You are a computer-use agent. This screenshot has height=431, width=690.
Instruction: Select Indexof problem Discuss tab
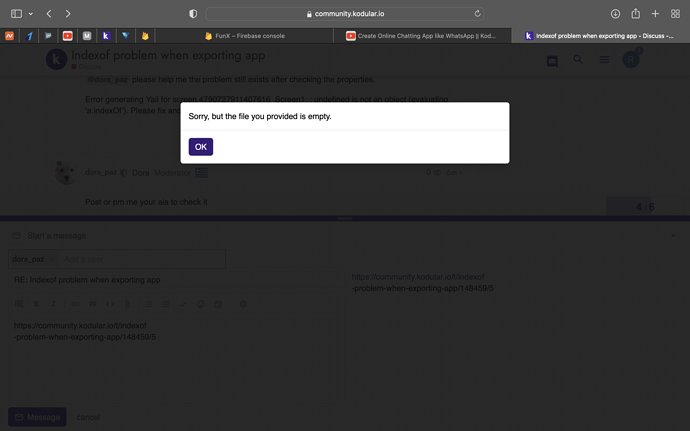pos(599,36)
